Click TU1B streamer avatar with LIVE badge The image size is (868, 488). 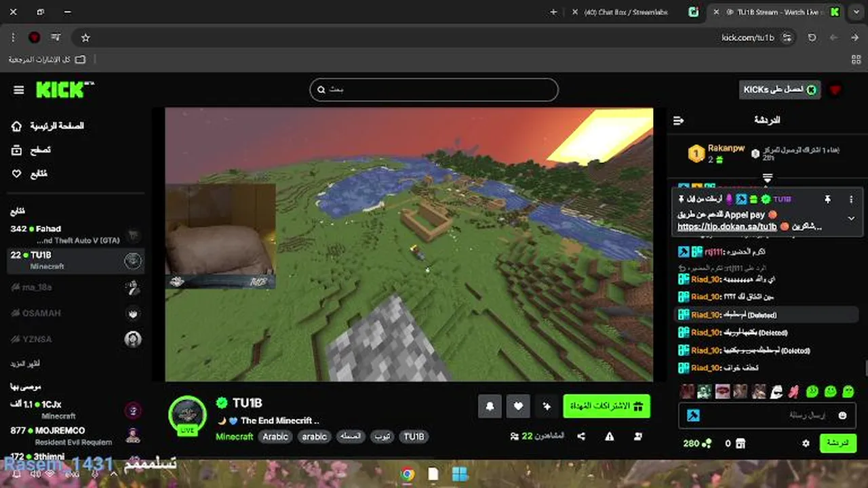pos(187,414)
